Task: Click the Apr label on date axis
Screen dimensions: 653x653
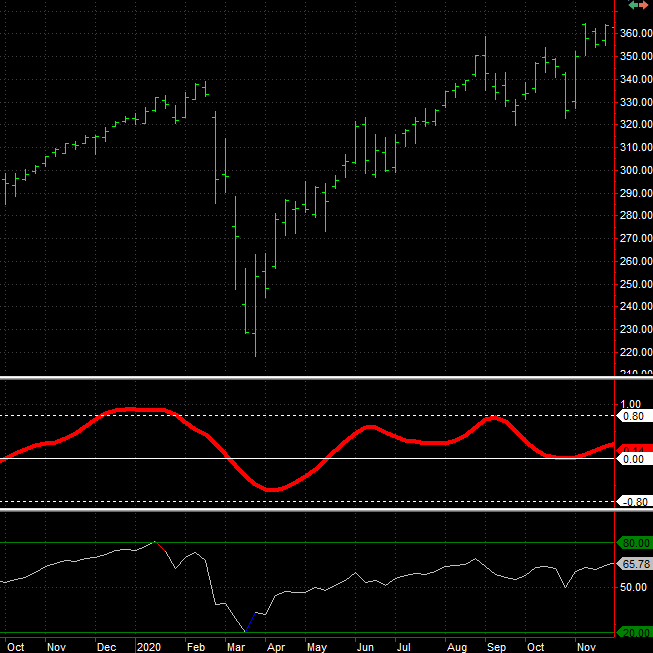Action: 276,647
